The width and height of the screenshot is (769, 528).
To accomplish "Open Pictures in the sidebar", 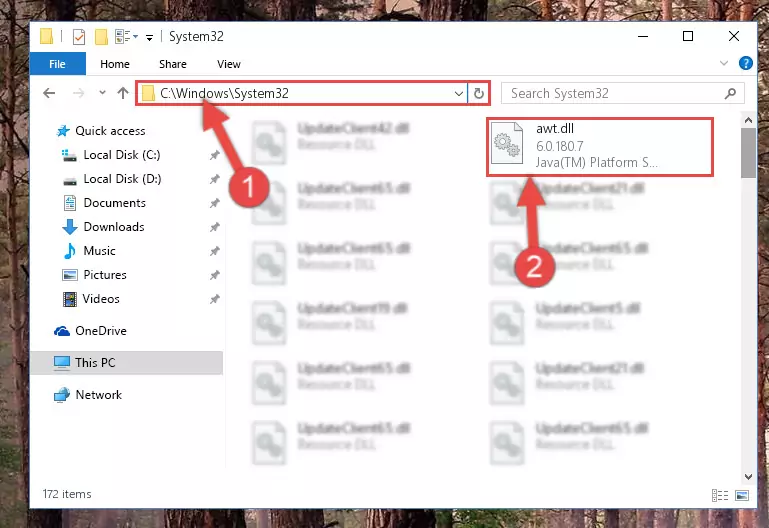I will click(104, 275).
